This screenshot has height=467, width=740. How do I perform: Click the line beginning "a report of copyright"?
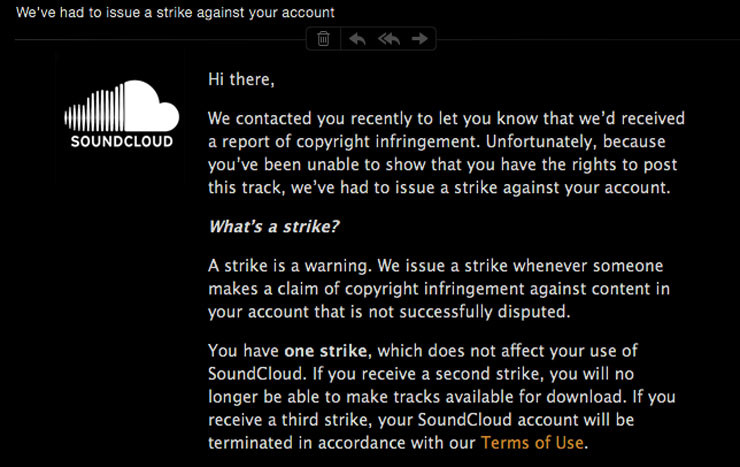(437, 142)
